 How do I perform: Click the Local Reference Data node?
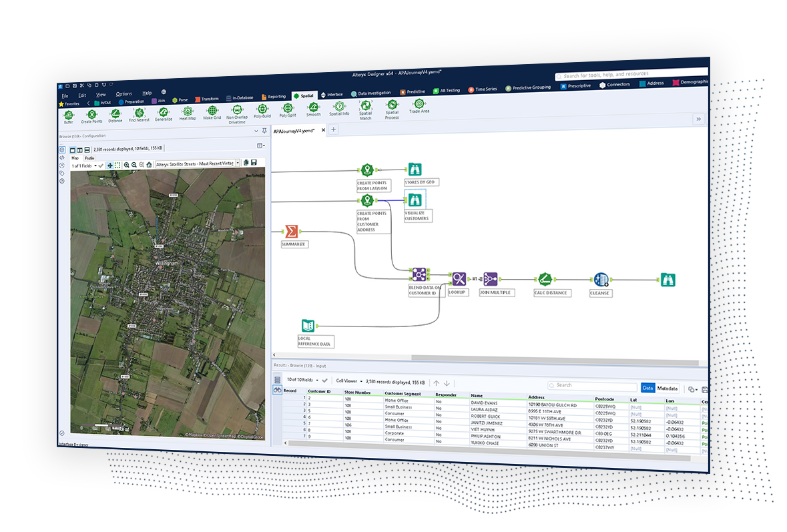[308, 325]
